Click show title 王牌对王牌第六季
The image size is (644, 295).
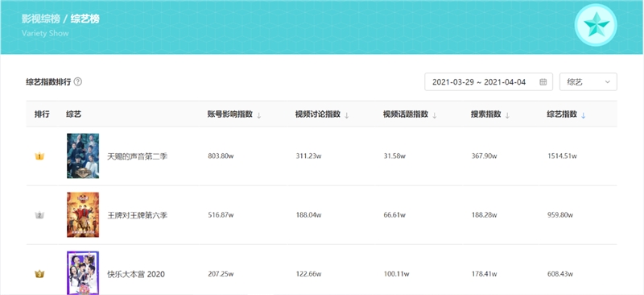[x=137, y=215]
